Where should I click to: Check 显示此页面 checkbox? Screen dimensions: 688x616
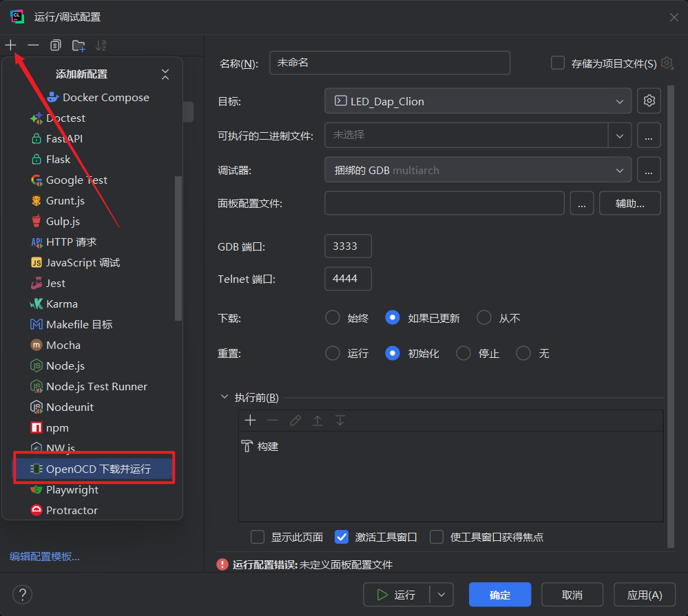point(258,537)
